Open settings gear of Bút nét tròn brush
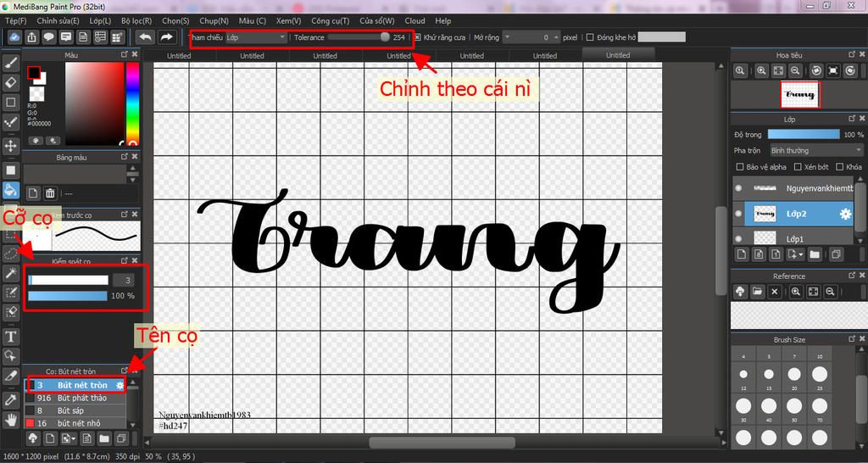The image size is (868, 463). 120,385
